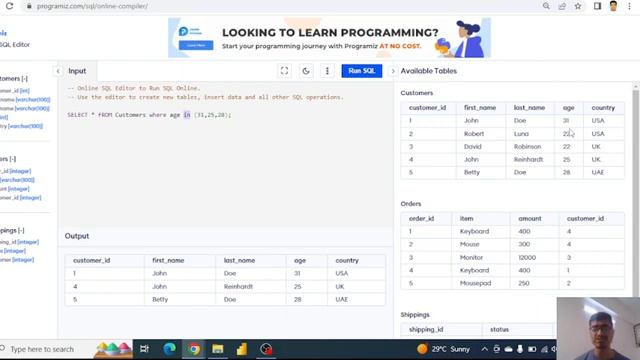This screenshot has height=360, width=640.
Task: Collapse the Customers table schema
Action: pyautogui.click(x=24, y=78)
